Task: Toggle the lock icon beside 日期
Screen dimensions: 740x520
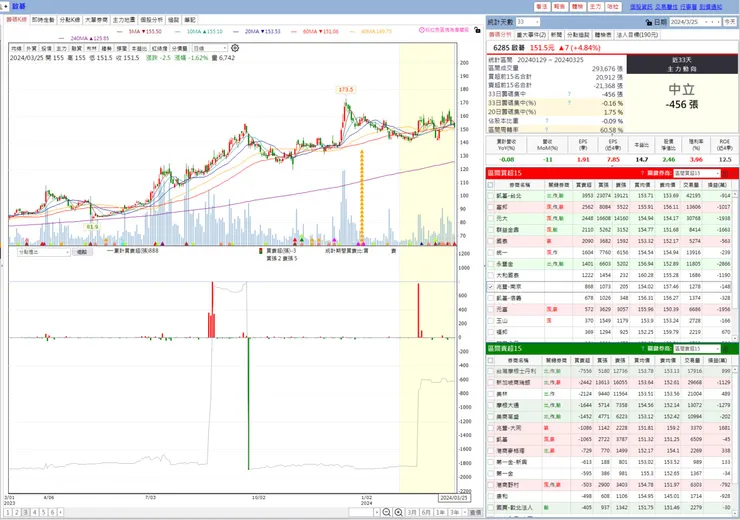Action: [648, 22]
